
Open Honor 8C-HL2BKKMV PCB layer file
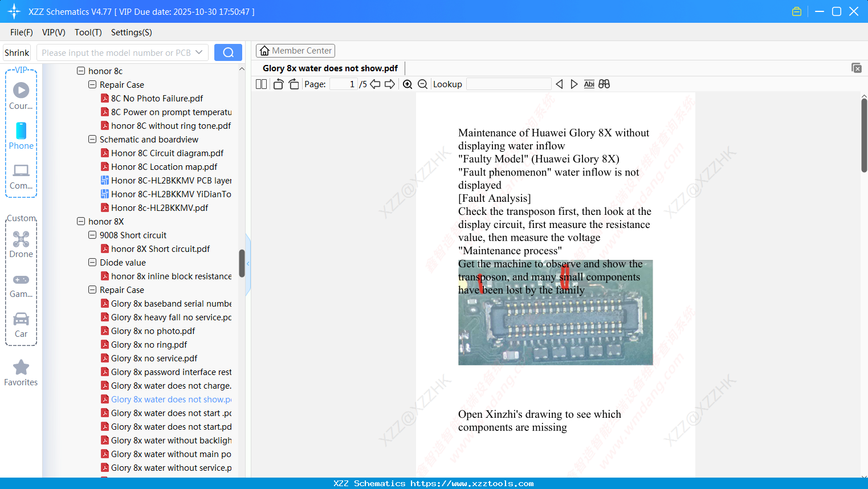coord(166,180)
